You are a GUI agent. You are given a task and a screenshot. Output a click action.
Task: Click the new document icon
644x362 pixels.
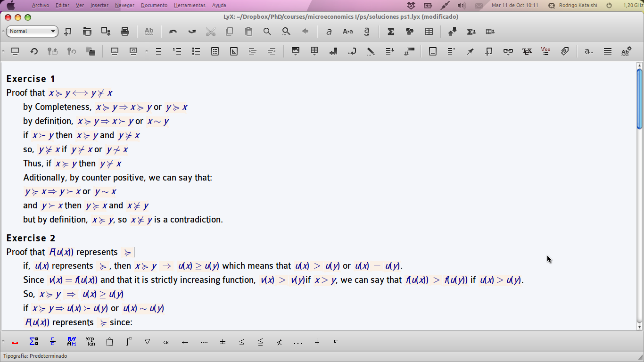68,32
